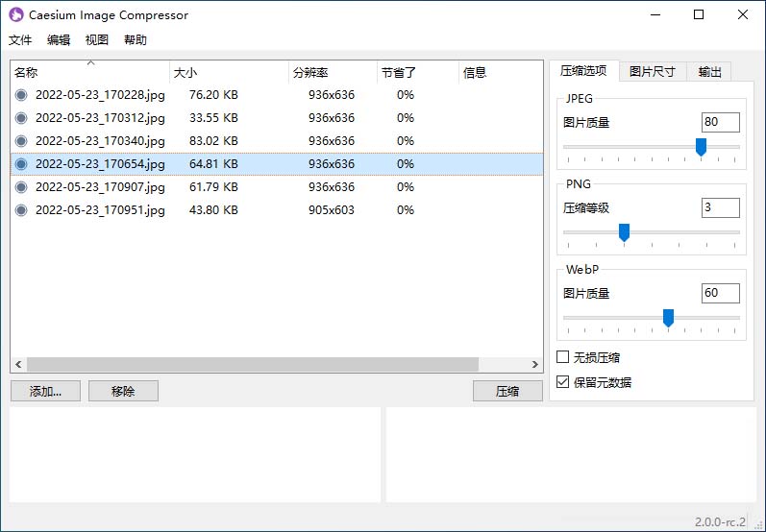This screenshot has height=532, width=766.
Task: Maximize the Caesium window
Action: pyautogui.click(x=699, y=14)
